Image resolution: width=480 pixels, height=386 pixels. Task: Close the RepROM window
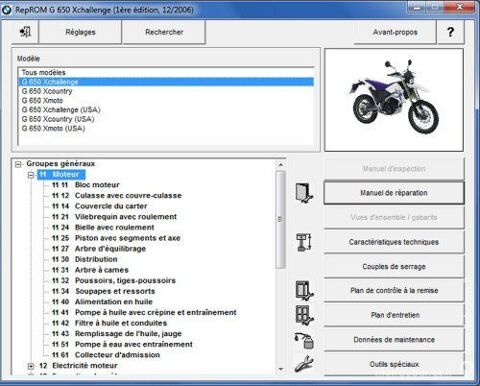pos(460,6)
